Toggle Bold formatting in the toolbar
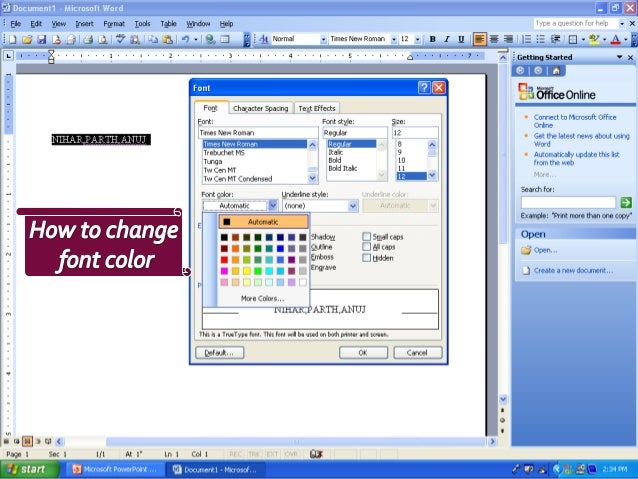 click(433, 39)
